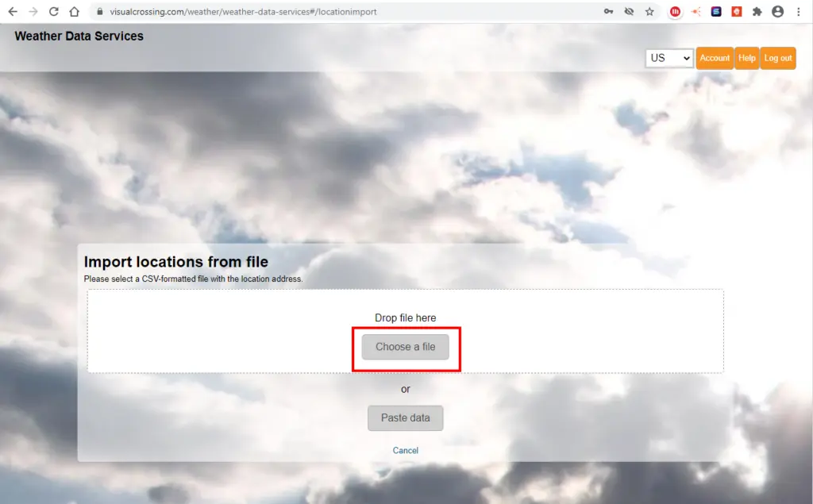This screenshot has width=813, height=504.
Task: Cancel the location import
Action: tap(405, 450)
